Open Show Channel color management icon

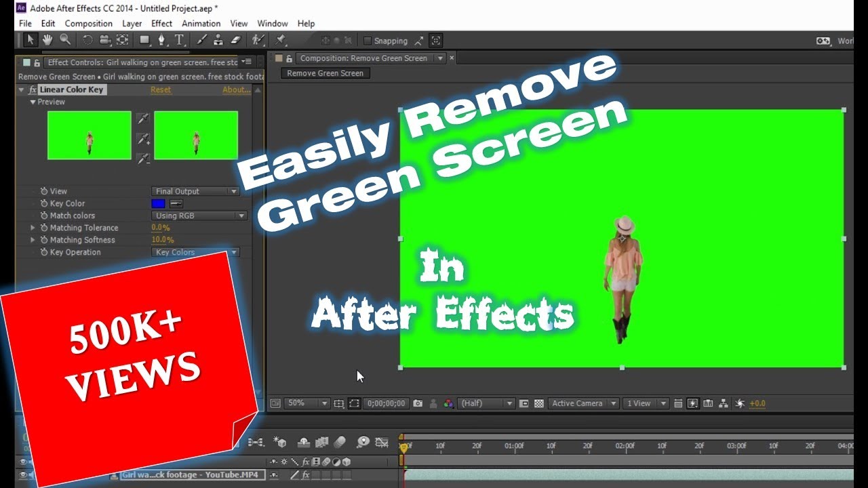pyautogui.click(x=448, y=403)
